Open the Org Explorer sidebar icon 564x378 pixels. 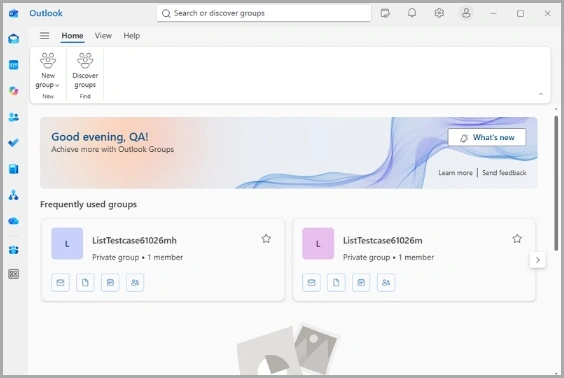pyautogui.click(x=14, y=195)
